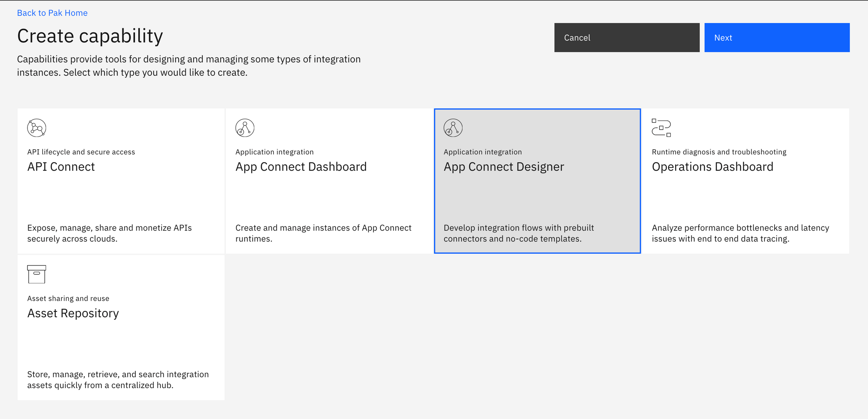Click the App Connect Dashboard tile icon
The image size is (868, 419).
245,128
